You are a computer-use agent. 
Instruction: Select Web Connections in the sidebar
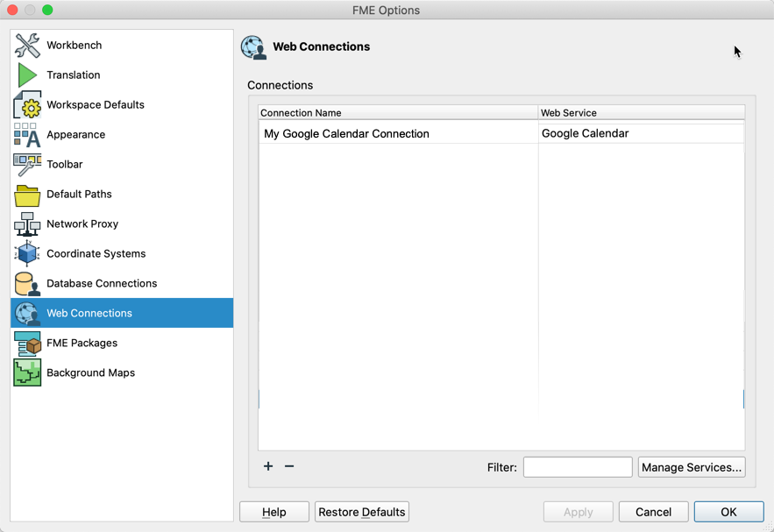122,313
